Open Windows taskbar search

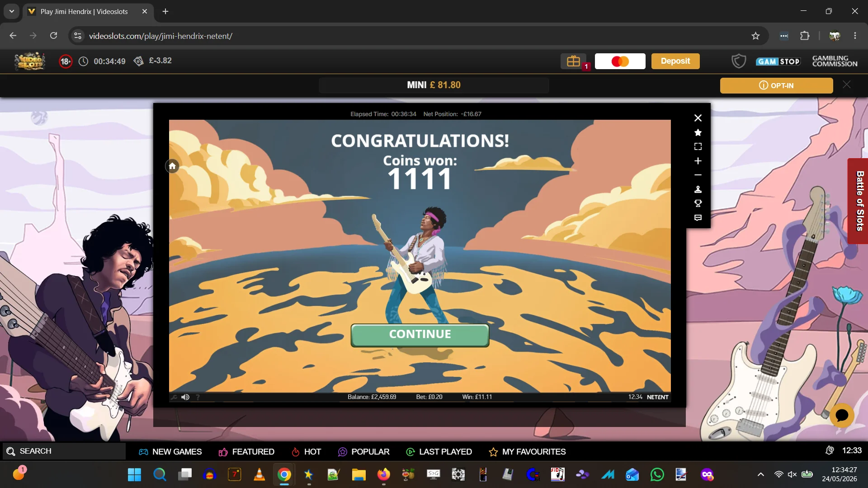tap(160, 475)
